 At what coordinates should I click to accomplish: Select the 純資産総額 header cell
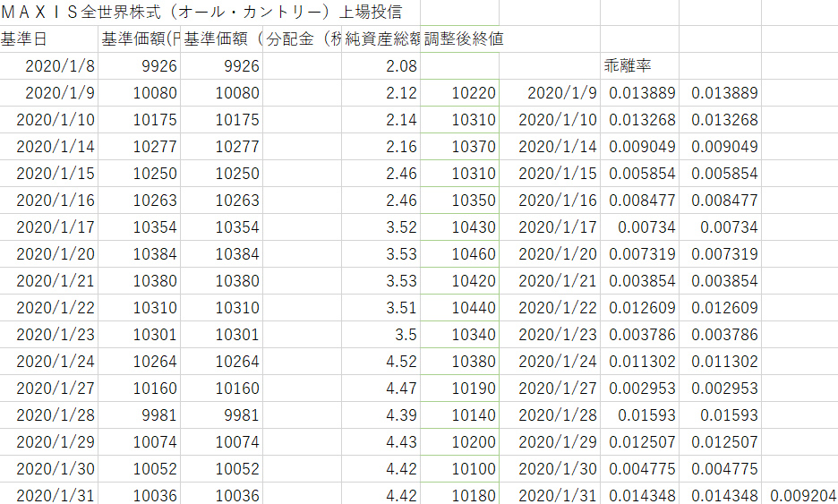(x=381, y=39)
